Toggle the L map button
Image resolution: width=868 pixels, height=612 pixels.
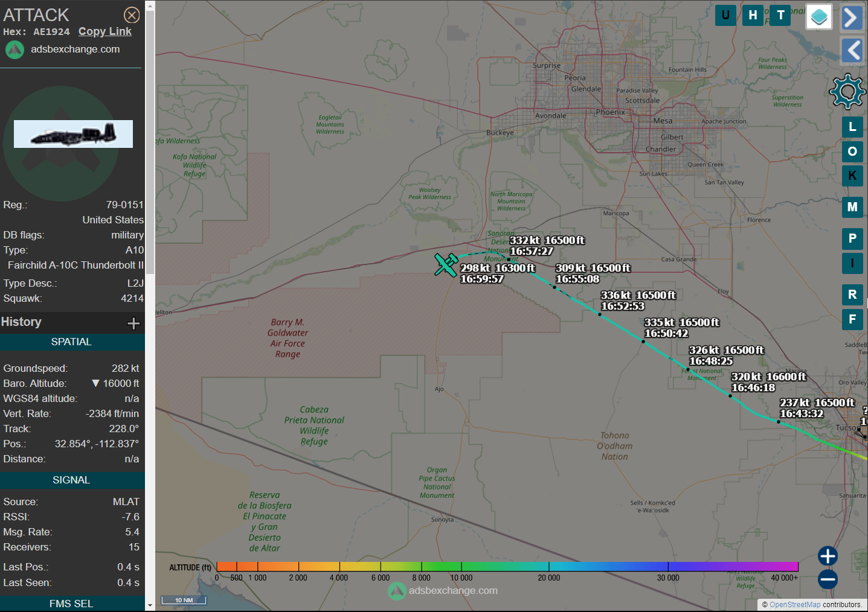(852, 127)
